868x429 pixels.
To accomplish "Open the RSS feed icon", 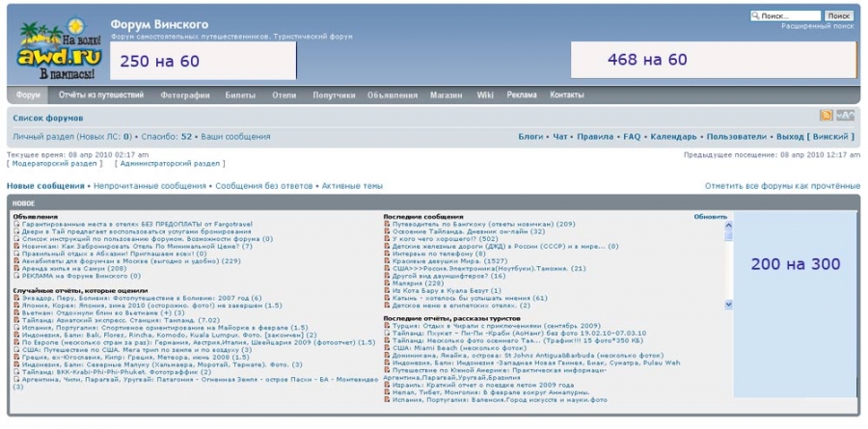I will pos(826,115).
